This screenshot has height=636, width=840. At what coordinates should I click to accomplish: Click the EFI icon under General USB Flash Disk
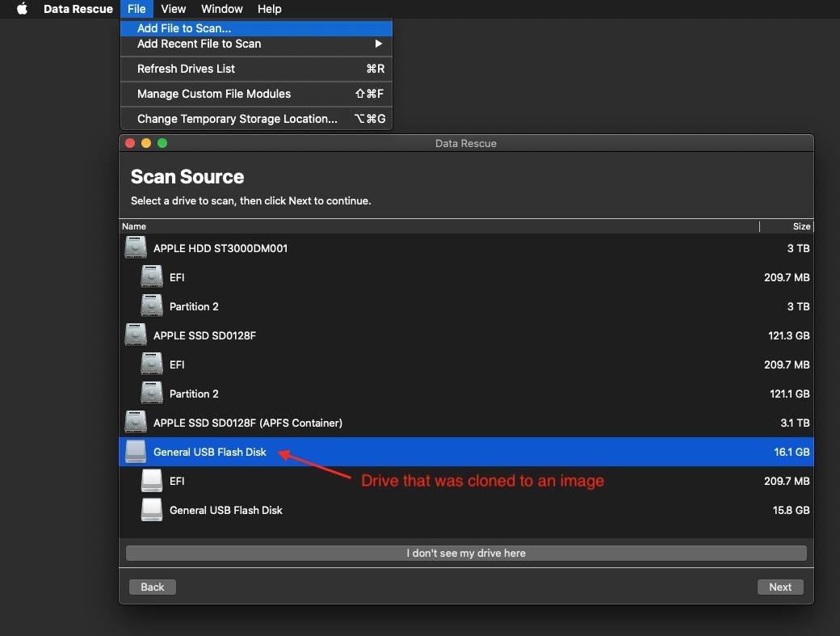(151, 480)
